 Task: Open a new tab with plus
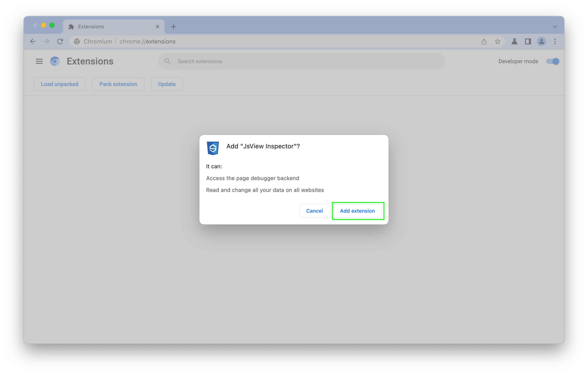[x=173, y=27]
